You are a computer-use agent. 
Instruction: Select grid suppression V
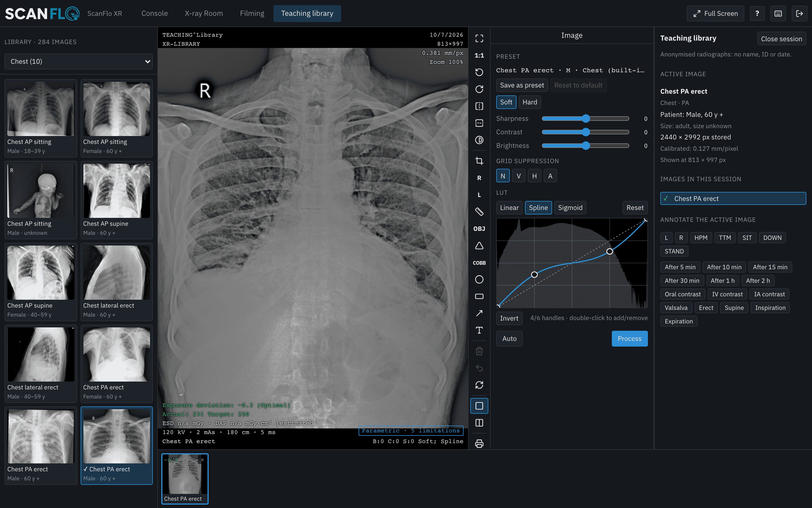pyautogui.click(x=518, y=176)
